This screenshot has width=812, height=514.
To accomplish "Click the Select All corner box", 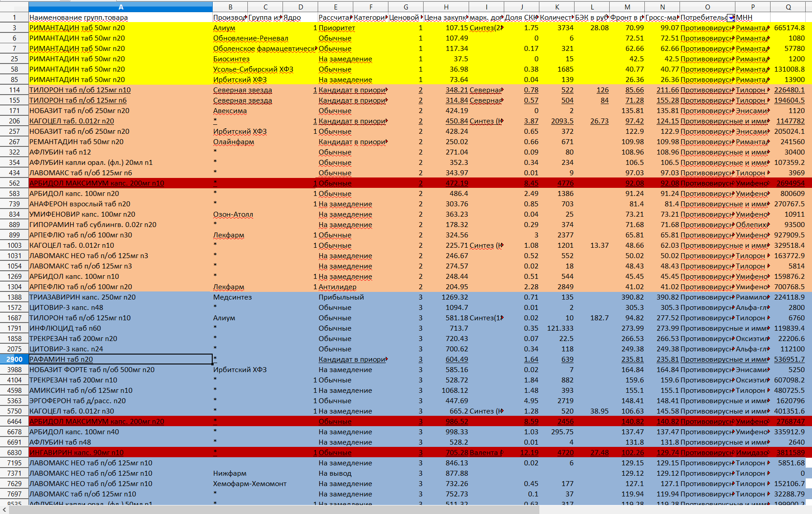I will pos(14,7).
